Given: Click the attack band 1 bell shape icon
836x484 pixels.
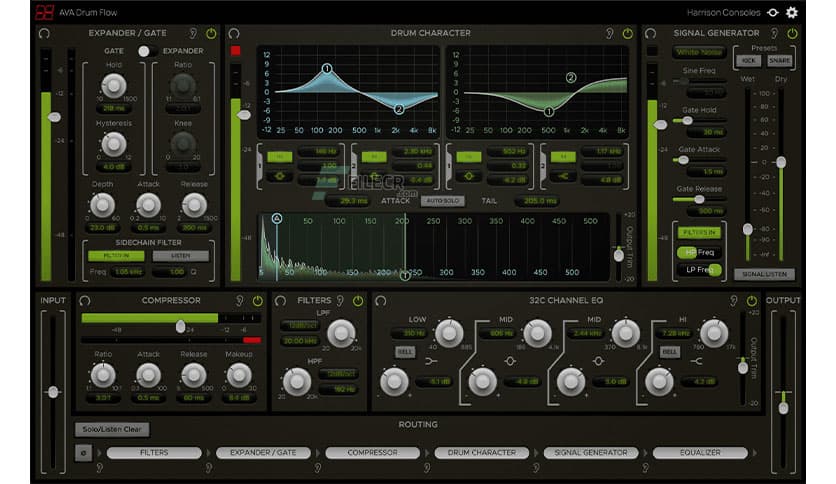Looking at the screenshot, I should coord(279,176).
